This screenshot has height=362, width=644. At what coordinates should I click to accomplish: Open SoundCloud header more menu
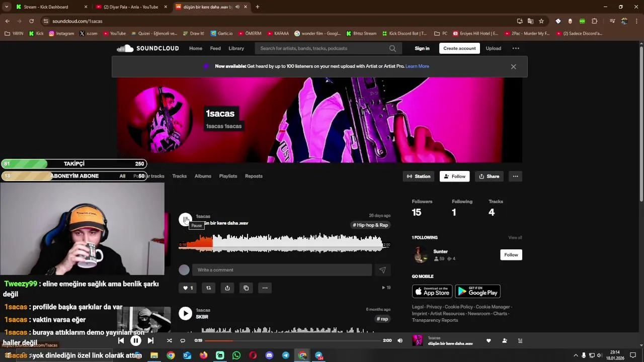pos(516,48)
